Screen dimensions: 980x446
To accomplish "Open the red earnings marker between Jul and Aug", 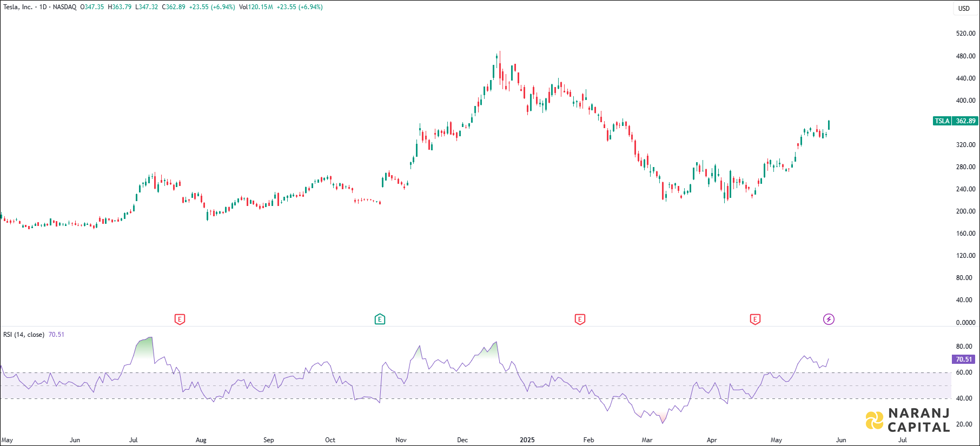I will (180, 319).
